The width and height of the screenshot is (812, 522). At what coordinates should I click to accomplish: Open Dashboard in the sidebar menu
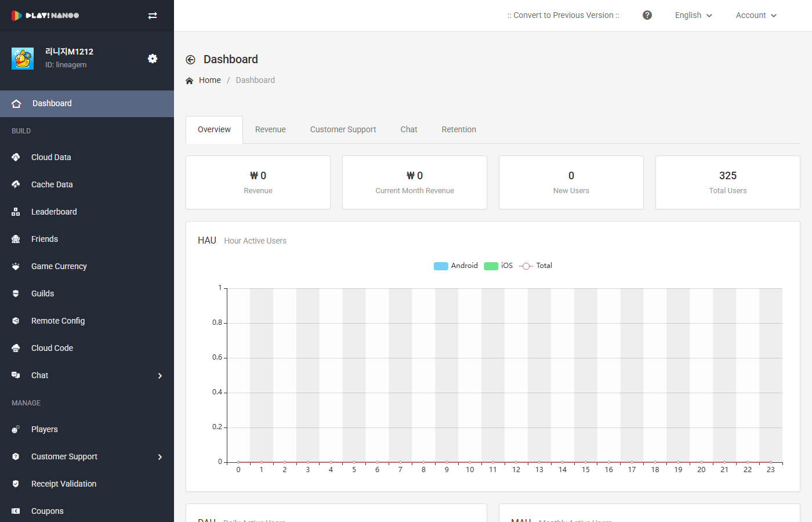pyautogui.click(x=87, y=104)
